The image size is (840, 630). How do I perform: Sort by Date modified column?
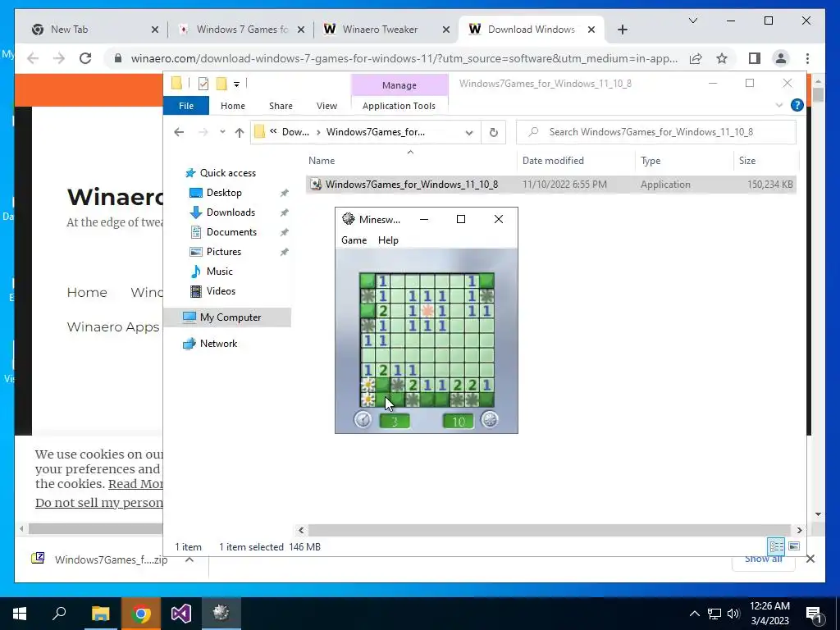coord(553,161)
